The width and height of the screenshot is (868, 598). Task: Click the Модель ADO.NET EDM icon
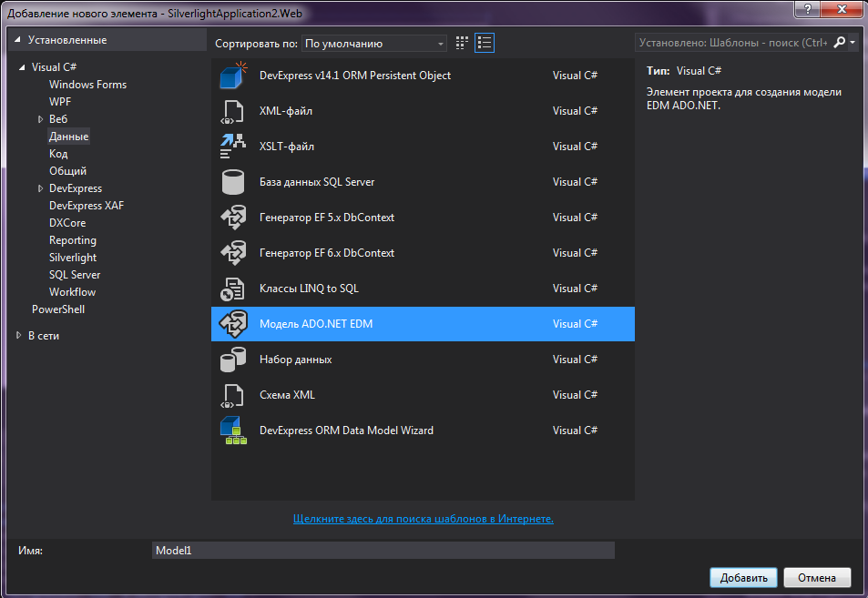point(233,324)
